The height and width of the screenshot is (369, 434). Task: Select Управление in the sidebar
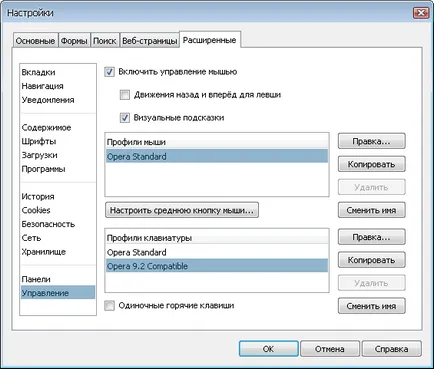[58, 293]
